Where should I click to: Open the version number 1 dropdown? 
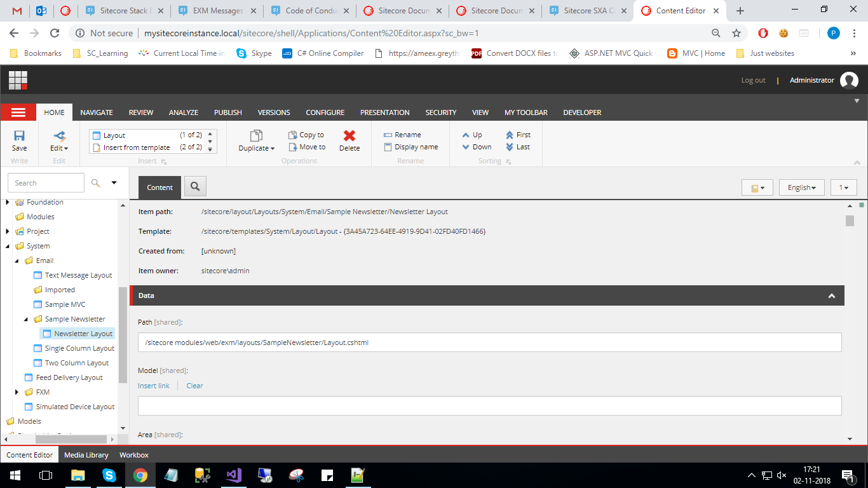pyautogui.click(x=844, y=187)
